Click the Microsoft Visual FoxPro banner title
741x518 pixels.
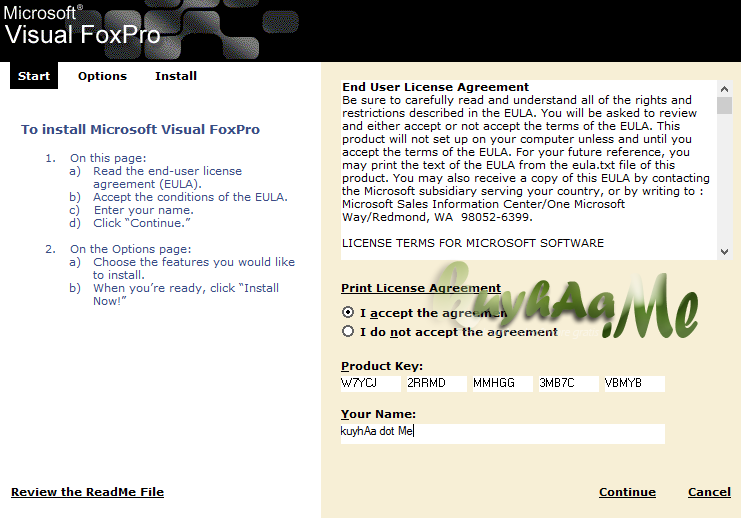82,26
